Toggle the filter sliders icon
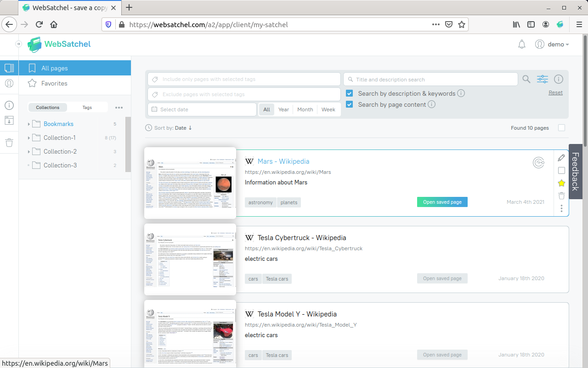The height and width of the screenshot is (368, 588). (x=543, y=79)
